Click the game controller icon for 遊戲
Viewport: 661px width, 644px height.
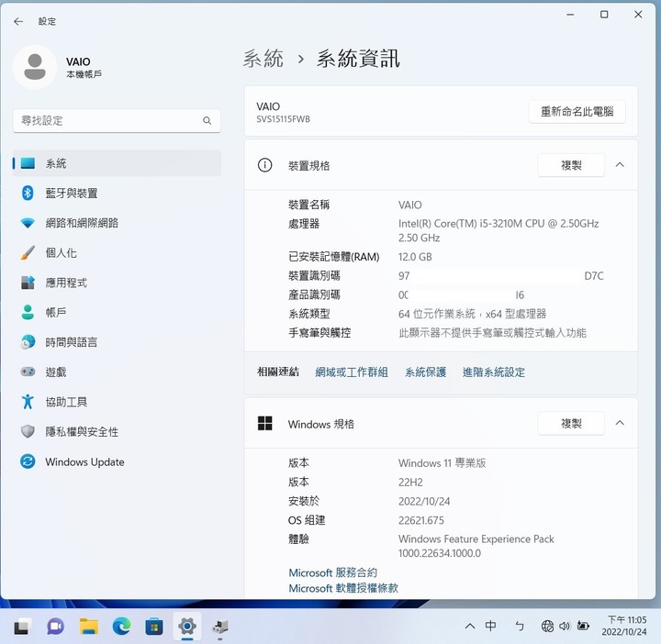[28, 372]
